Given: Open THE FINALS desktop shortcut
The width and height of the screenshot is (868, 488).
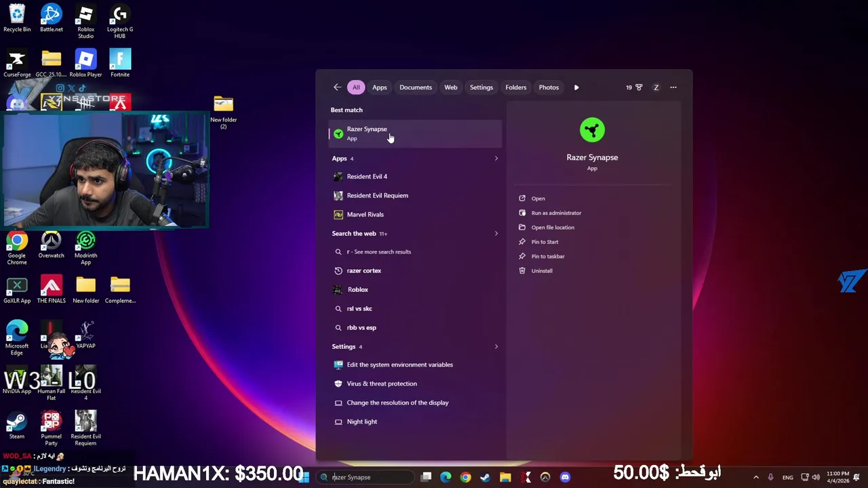Looking at the screenshot, I should tap(52, 290).
